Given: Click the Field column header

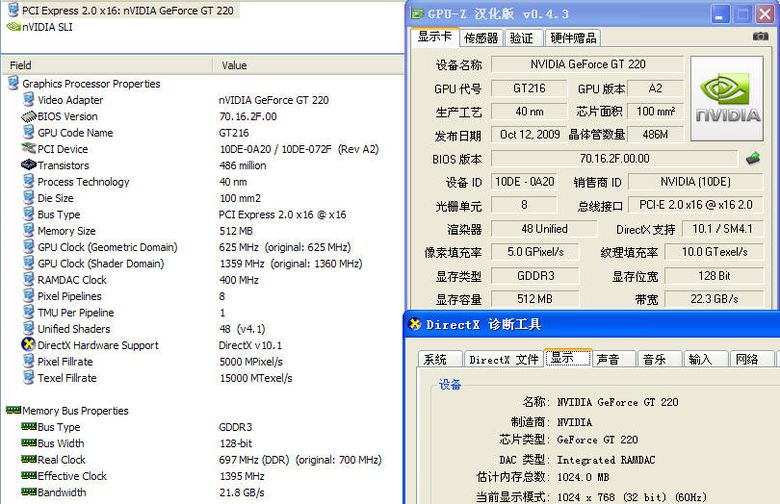Looking at the screenshot, I should click(x=106, y=65).
